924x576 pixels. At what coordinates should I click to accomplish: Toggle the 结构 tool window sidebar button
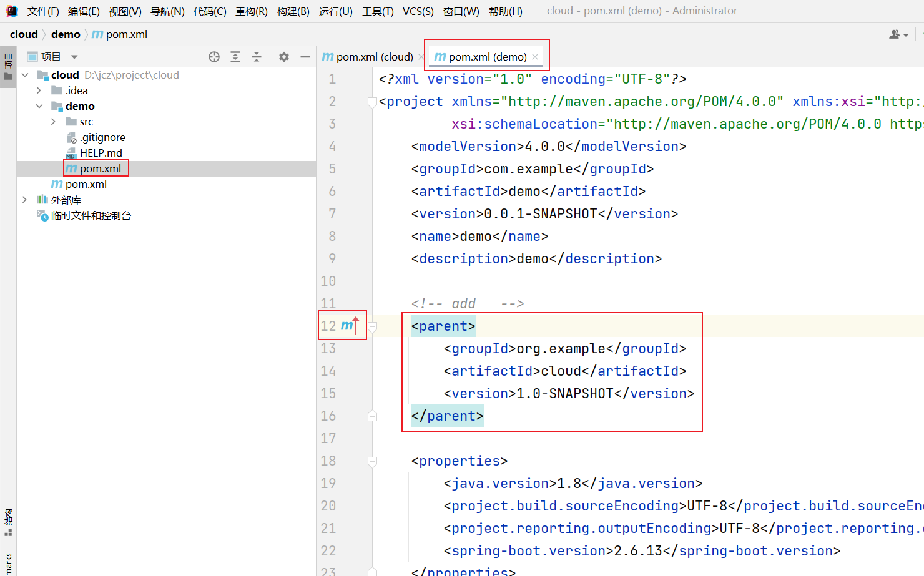pos(8,523)
